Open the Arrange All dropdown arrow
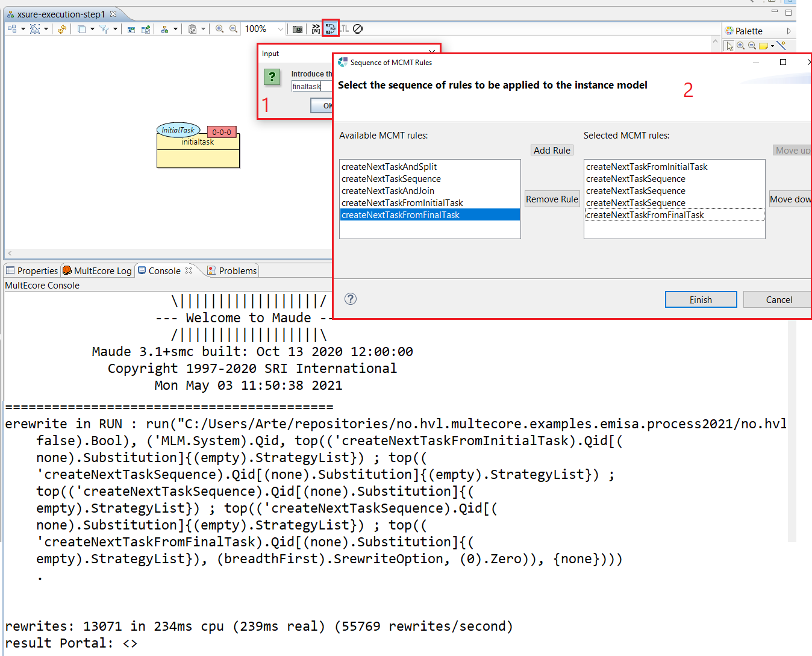The height and width of the screenshot is (656, 812). pos(23,29)
